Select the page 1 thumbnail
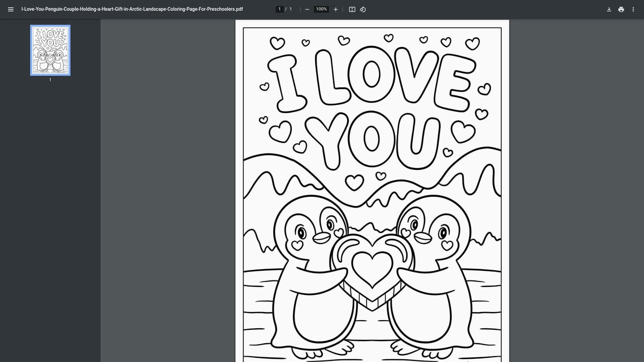Image resolution: width=644 pixels, height=362 pixels. coord(50,50)
